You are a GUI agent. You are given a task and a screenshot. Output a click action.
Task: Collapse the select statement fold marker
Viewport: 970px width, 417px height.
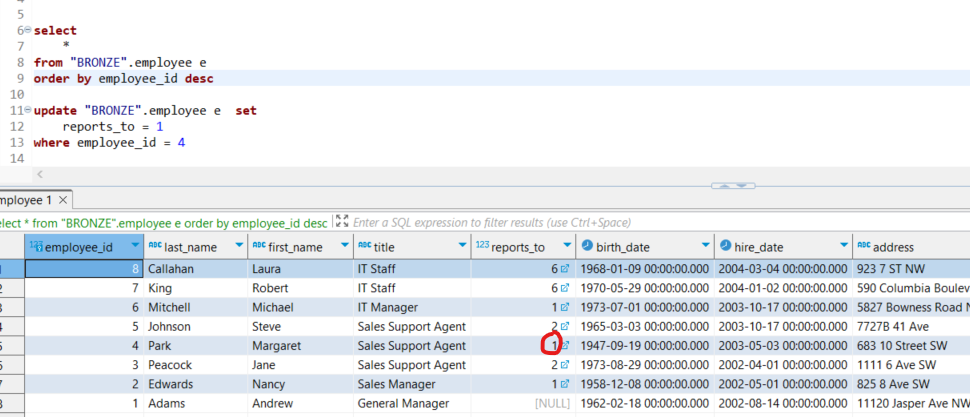(x=27, y=31)
